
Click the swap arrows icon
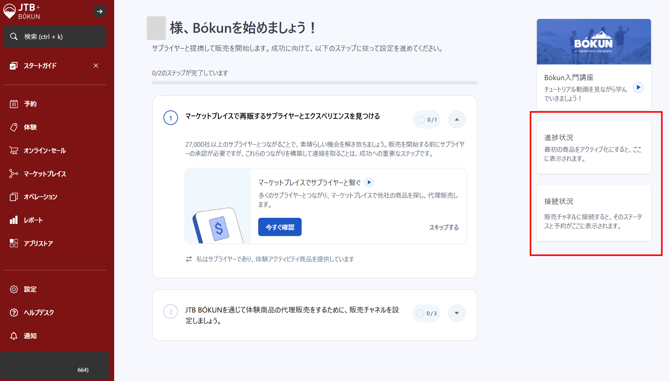[189, 259]
